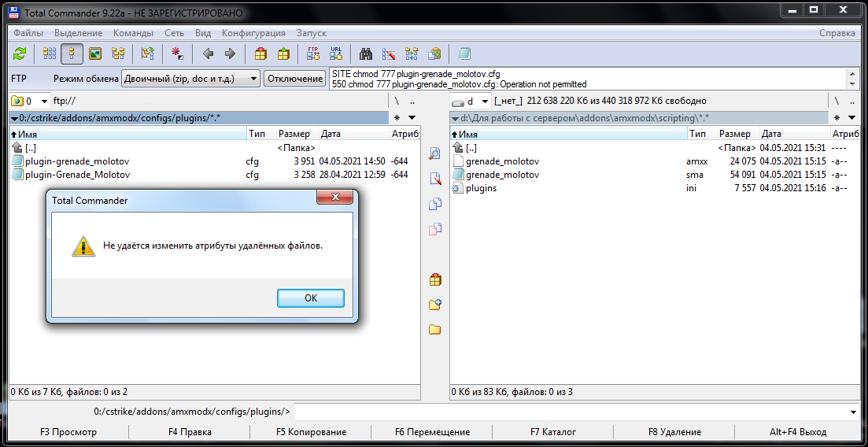Click the Отключение button

(294, 79)
